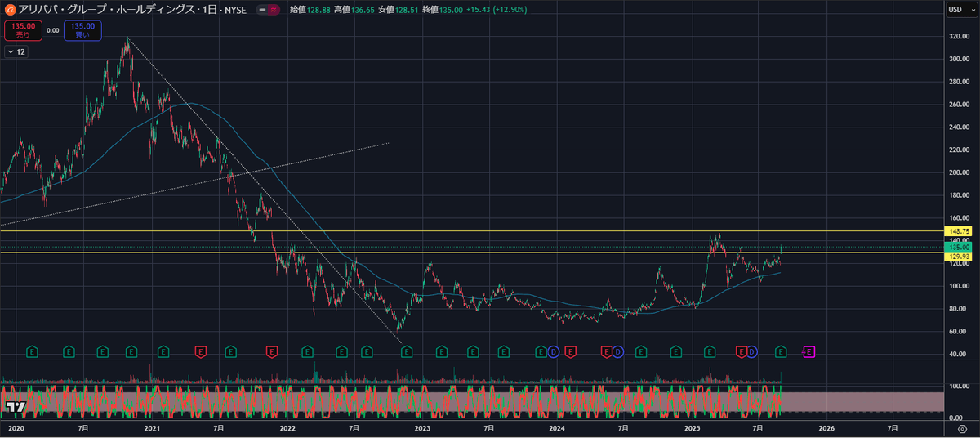Click the red E marker just after the 2024 label
The height and width of the screenshot is (438, 980).
(x=570, y=352)
